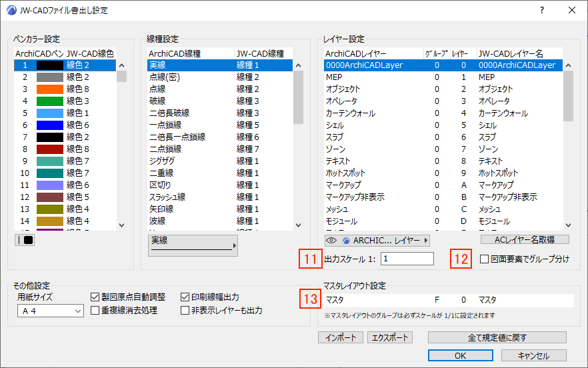
Task: Select スラッシュ線 line type row
Action: [x=220, y=197]
